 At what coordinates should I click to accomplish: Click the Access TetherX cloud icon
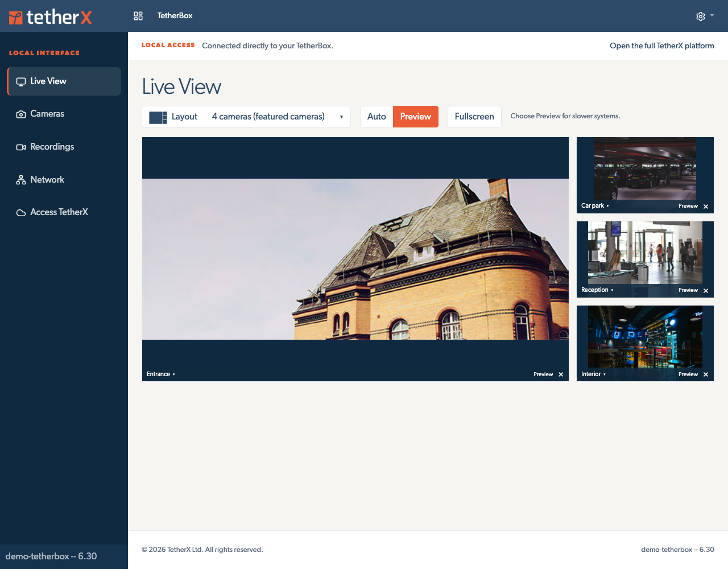point(21,213)
